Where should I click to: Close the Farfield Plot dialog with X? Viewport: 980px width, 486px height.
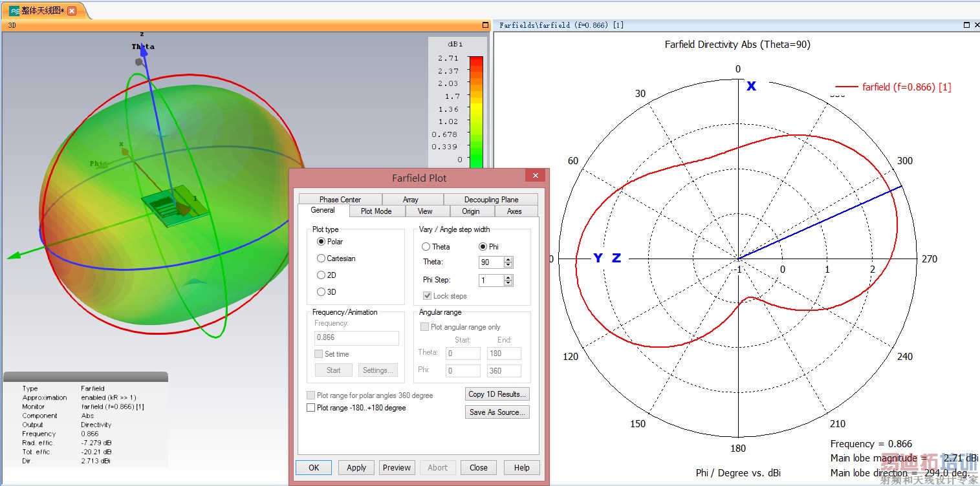pos(535,176)
